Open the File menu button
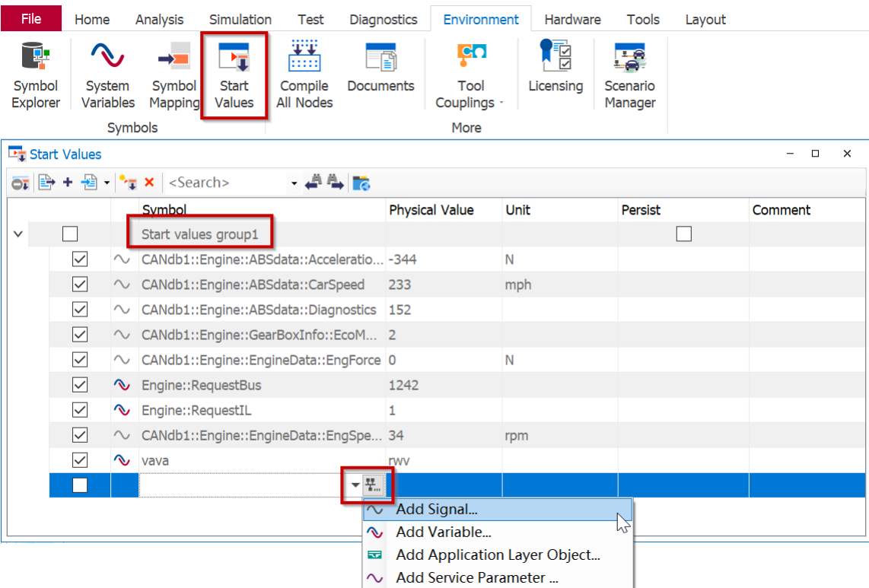Image resolution: width=869 pixels, height=588 pixels. click(31, 19)
